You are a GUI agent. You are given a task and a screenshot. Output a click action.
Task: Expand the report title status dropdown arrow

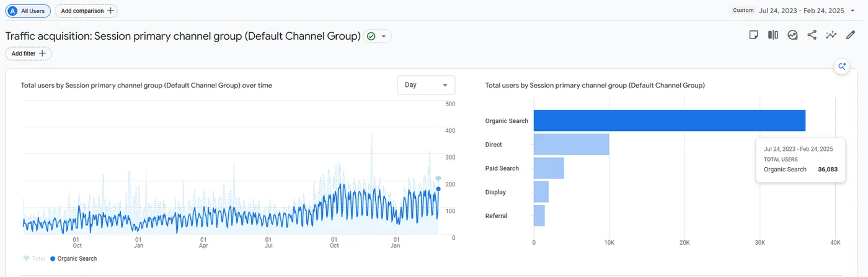pyautogui.click(x=384, y=37)
